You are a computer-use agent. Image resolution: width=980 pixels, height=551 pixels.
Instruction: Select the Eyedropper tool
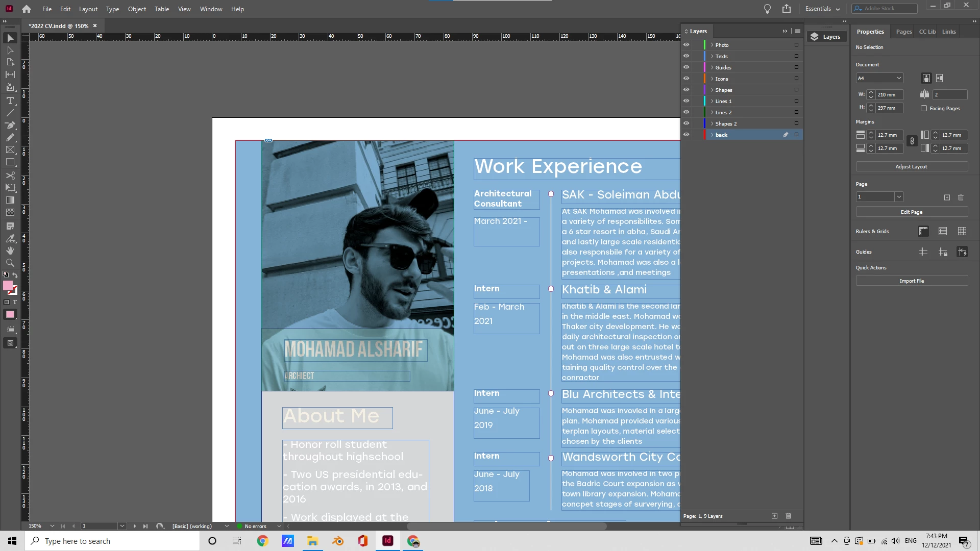pos(10,238)
